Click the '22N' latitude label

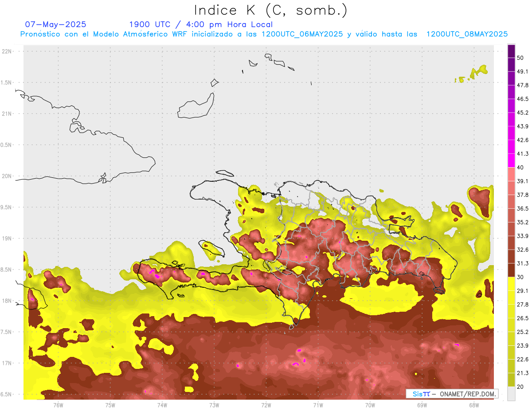coord(7,51)
